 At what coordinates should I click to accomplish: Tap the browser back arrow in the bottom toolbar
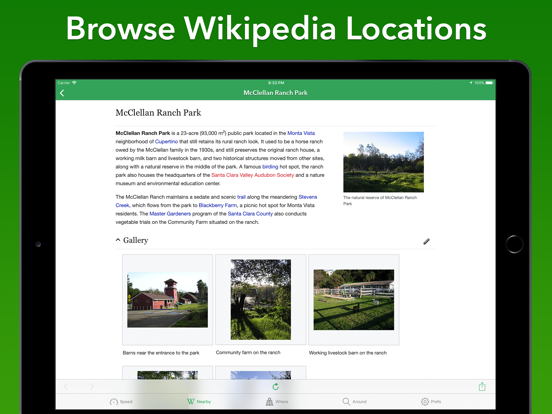[66, 387]
